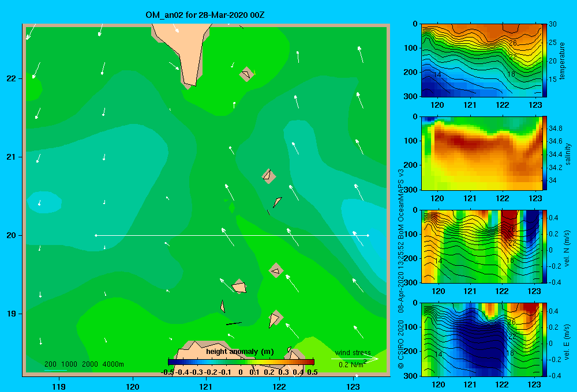
Task: Click longitude label 119 on main map
Action: click(59, 386)
